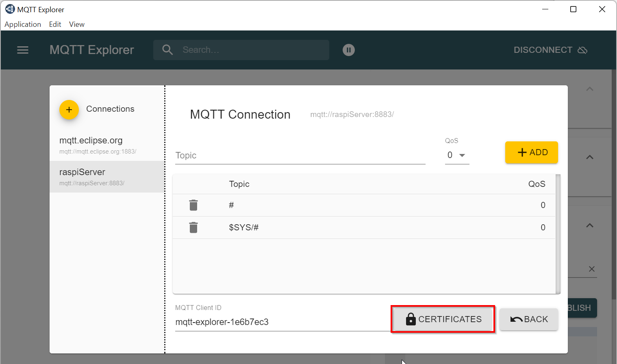Click the $SYS/# topic text

[x=244, y=227]
